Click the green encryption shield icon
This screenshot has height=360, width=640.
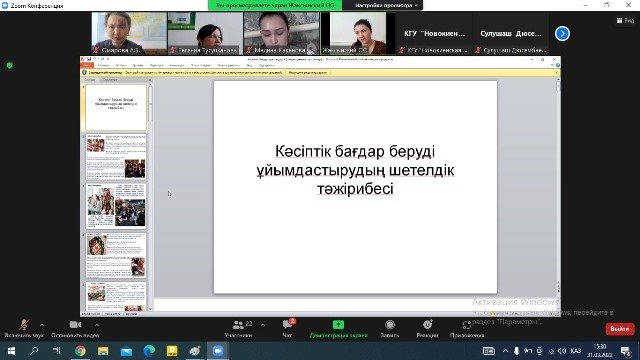point(10,65)
